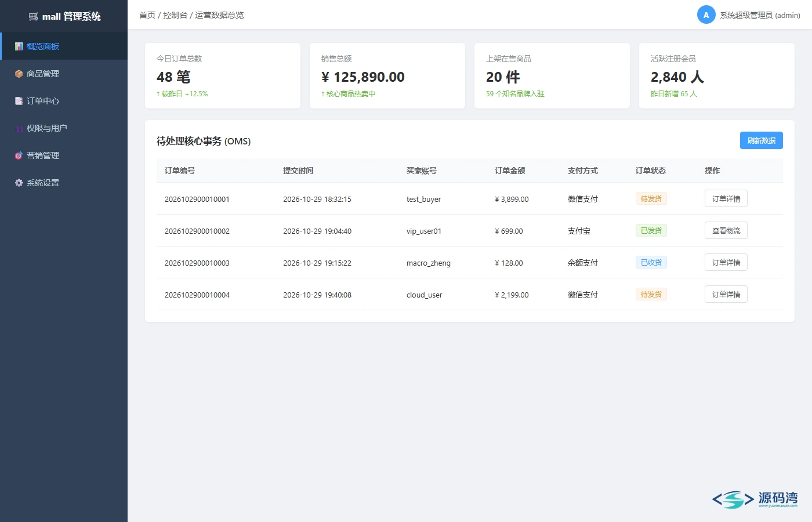Screen dimensions: 812x522
Task: Click order number 2026102900010001
Action: pyautogui.click(x=197, y=199)
